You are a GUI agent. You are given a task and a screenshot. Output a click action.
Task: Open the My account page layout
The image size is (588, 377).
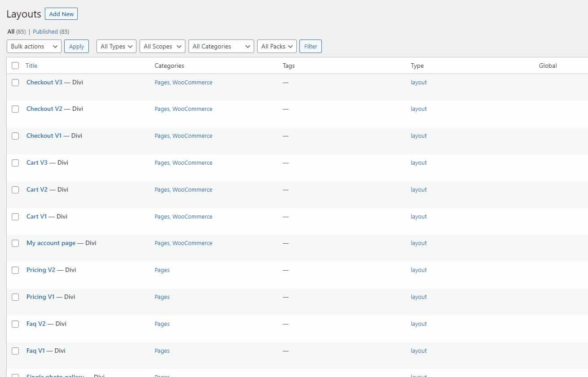pyautogui.click(x=51, y=243)
